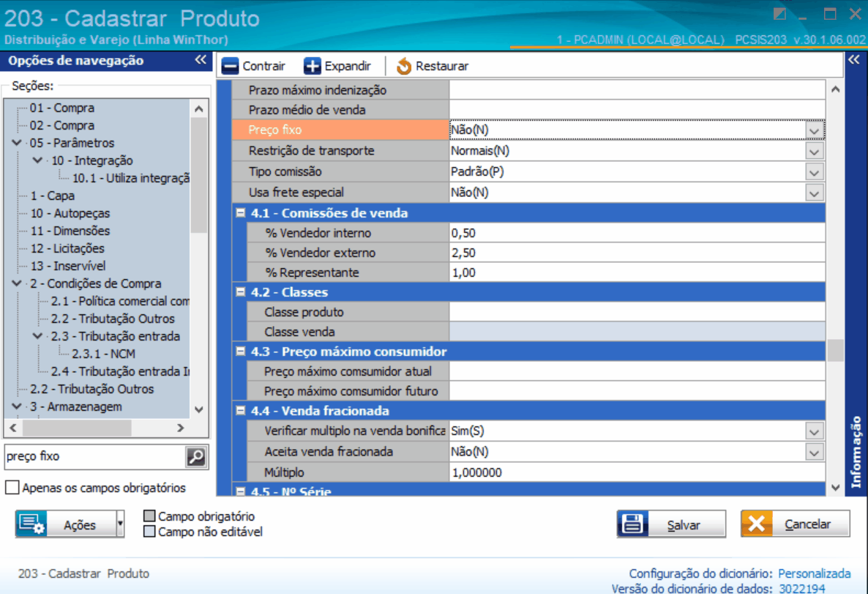Collapse the 3 - Armazenagem tree node
The height and width of the screenshot is (594, 868).
click(17, 406)
